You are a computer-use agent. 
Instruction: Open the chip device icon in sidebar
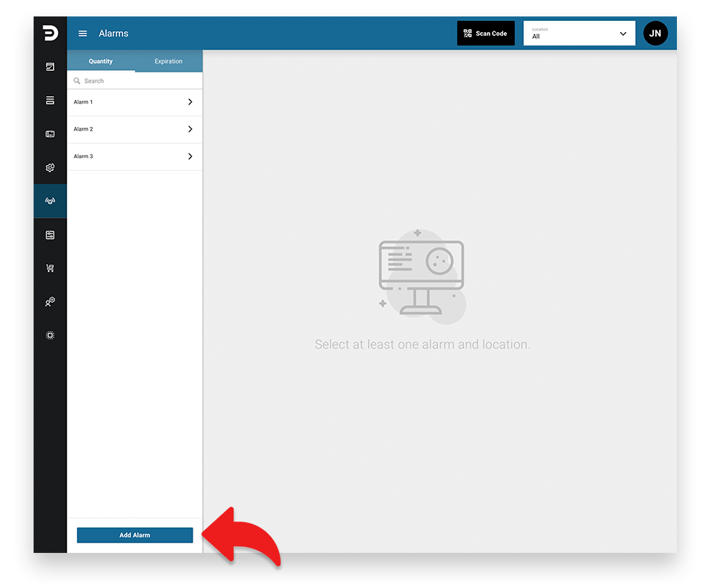(50, 335)
